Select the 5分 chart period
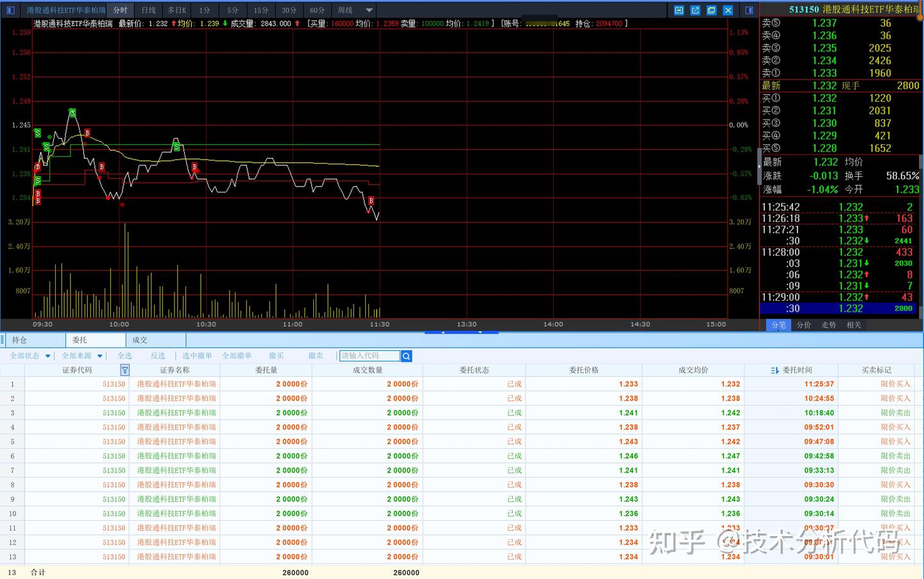The width and height of the screenshot is (924, 579). 233,10
